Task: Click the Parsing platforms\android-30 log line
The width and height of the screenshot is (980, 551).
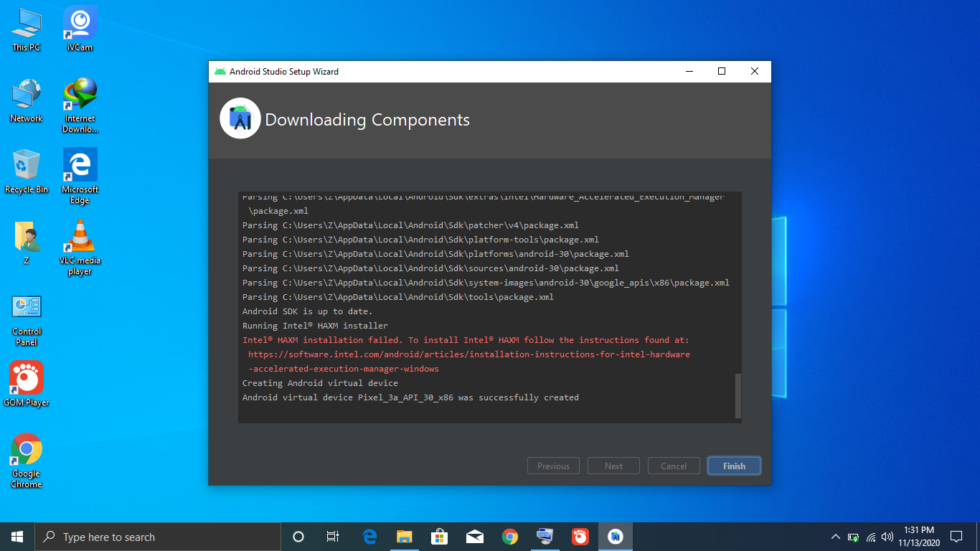Action: click(435, 254)
